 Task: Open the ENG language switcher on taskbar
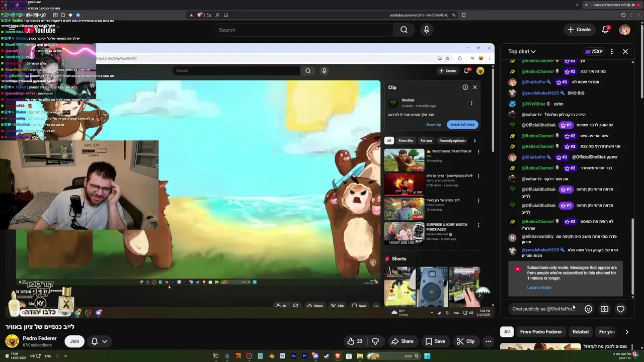coord(48,356)
